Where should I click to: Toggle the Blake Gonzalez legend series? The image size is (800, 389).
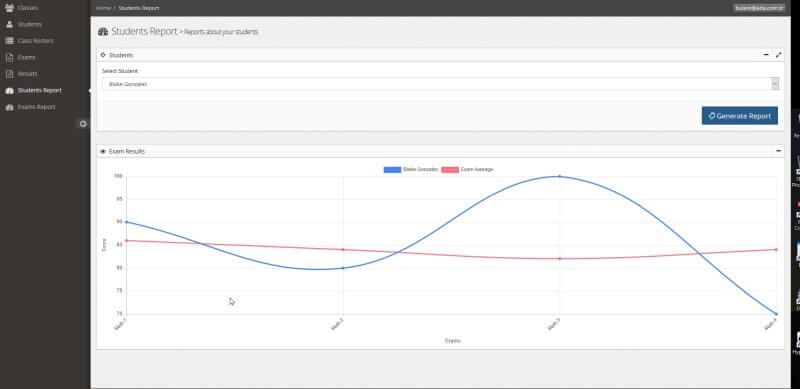click(x=411, y=169)
